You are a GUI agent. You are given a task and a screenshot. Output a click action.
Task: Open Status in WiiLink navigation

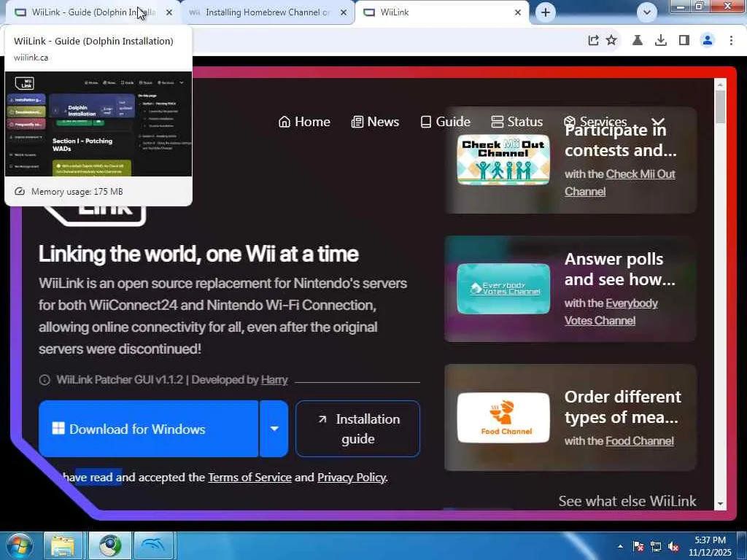coord(517,122)
